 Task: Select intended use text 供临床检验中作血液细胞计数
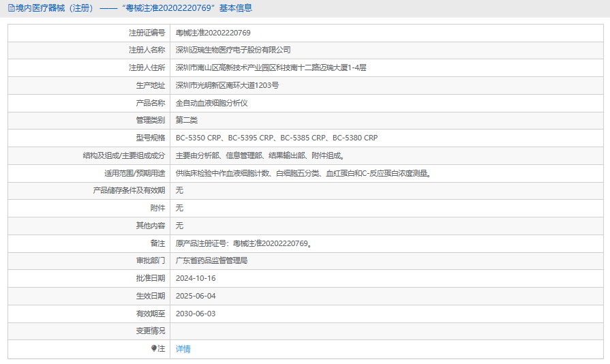(x=304, y=173)
